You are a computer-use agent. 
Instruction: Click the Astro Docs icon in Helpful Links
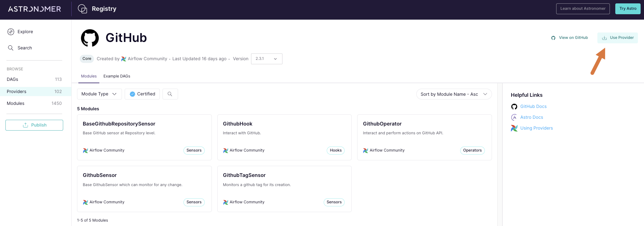click(x=514, y=117)
